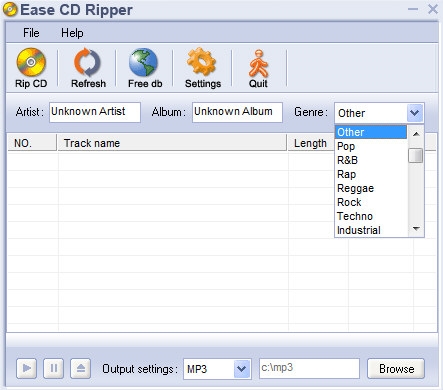Image resolution: width=443 pixels, height=390 pixels.
Task: Minimize the Ease CD Ripper window
Action: point(413,9)
